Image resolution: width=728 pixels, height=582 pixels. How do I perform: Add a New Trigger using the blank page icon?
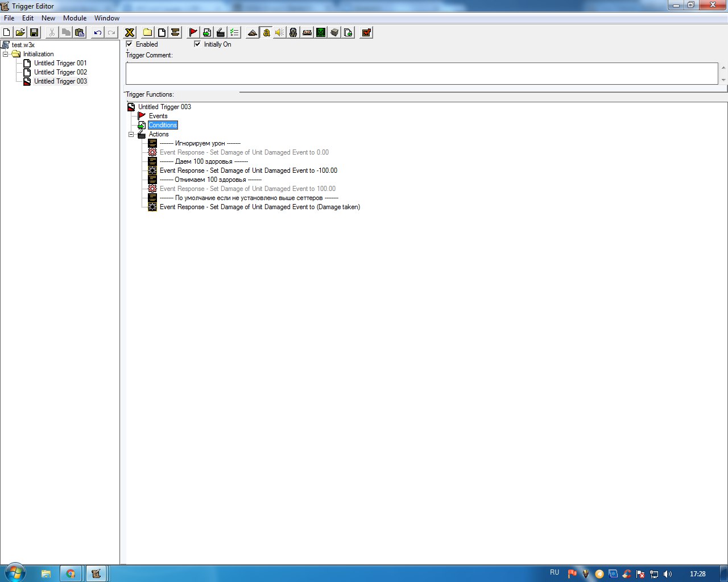point(162,32)
